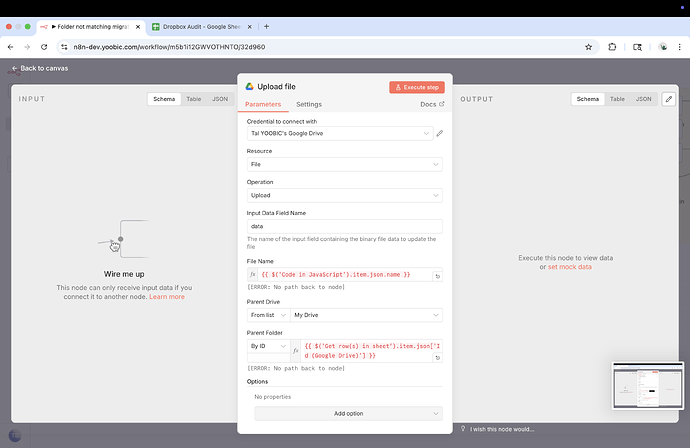Open expression editor icon for File Name
The width and height of the screenshot is (690, 448).
coord(437,276)
